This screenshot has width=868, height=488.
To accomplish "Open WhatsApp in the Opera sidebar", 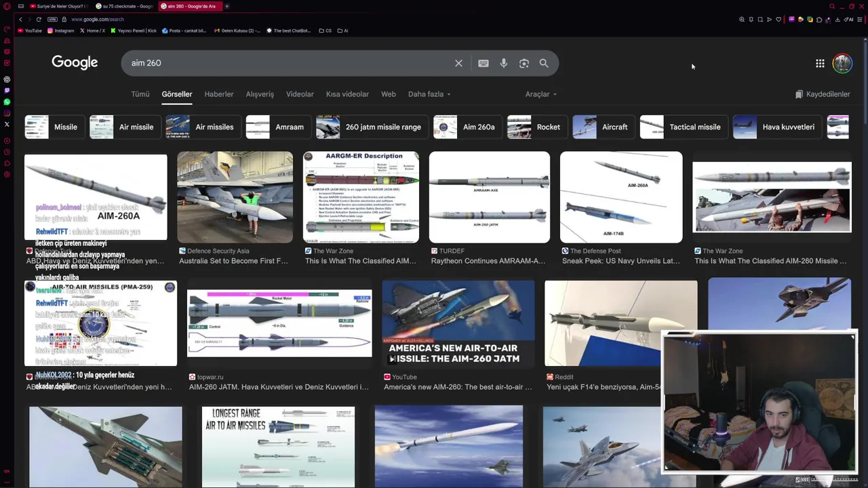I will (7, 102).
